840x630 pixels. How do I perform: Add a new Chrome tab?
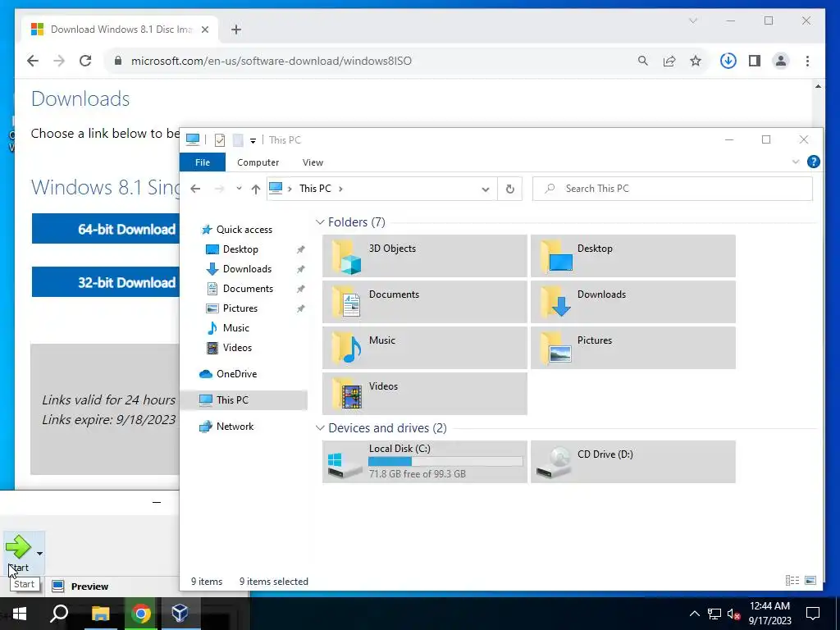click(236, 30)
